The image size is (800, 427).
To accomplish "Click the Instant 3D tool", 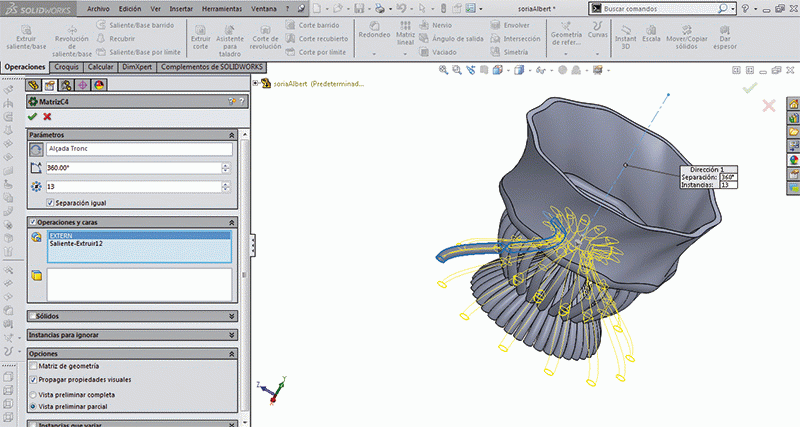I will (x=624, y=35).
